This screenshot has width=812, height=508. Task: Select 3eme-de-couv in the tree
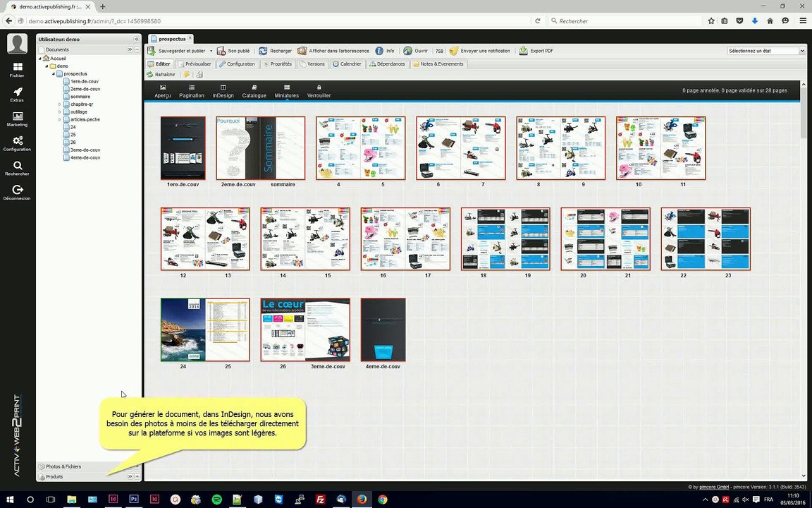85,150
